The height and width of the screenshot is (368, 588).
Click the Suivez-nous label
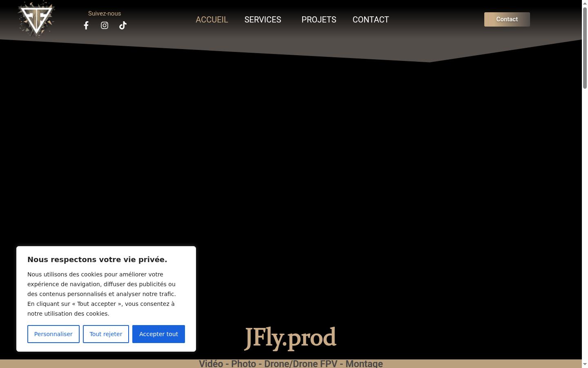click(x=105, y=13)
